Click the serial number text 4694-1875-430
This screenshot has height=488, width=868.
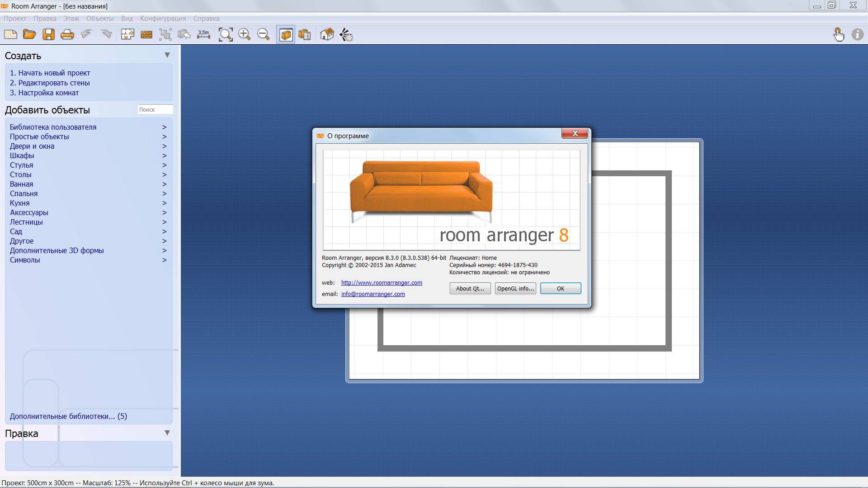[x=518, y=265]
